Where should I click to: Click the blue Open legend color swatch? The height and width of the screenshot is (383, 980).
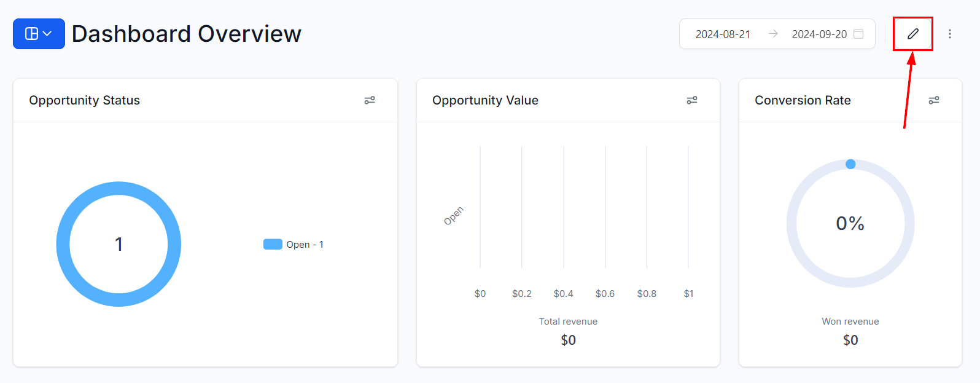[x=273, y=244]
